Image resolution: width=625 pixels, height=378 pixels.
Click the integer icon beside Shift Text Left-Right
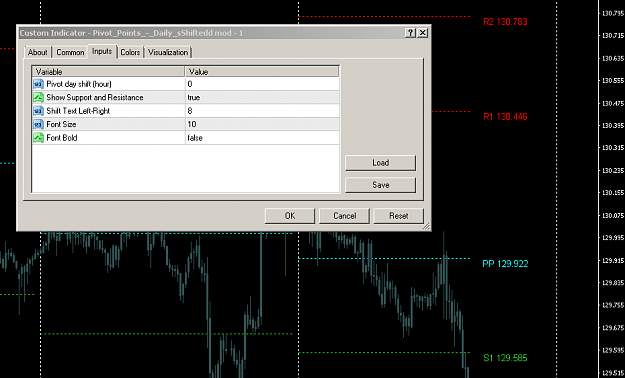[x=38, y=111]
